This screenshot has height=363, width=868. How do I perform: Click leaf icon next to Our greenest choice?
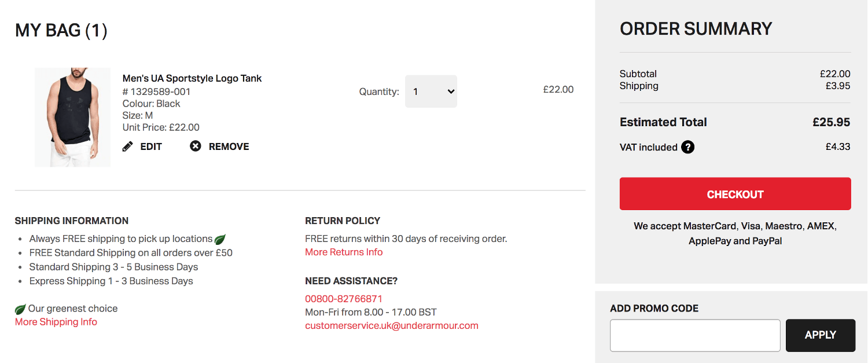(20, 309)
